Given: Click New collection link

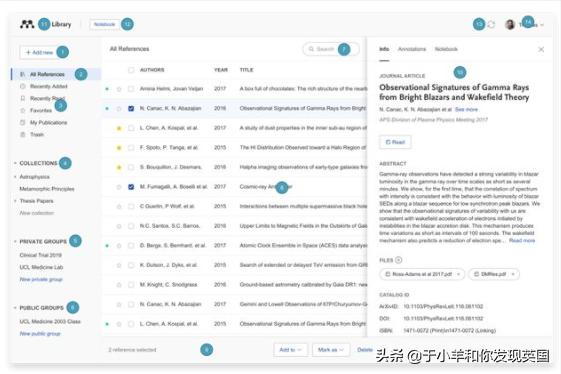Looking at the screenshot, I should pyautogui.click(x=37, y=213).
